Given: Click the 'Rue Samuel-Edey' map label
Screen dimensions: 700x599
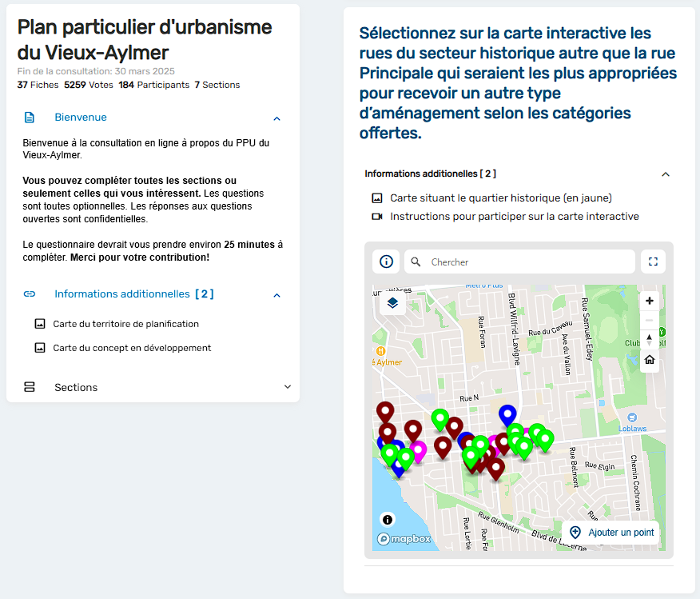Looking at the screenshot, I should 587,329.
